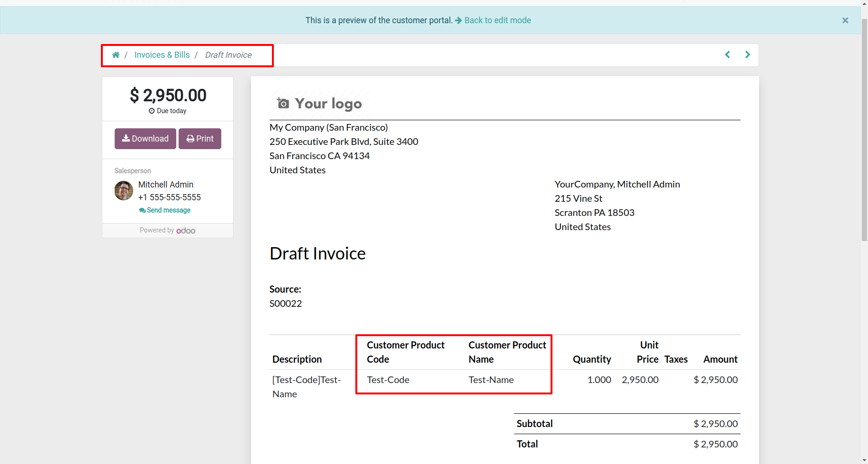Screen dimensions: 868x464
Task: Click the home icon in breadcrumb
Action: click(116, 55)
